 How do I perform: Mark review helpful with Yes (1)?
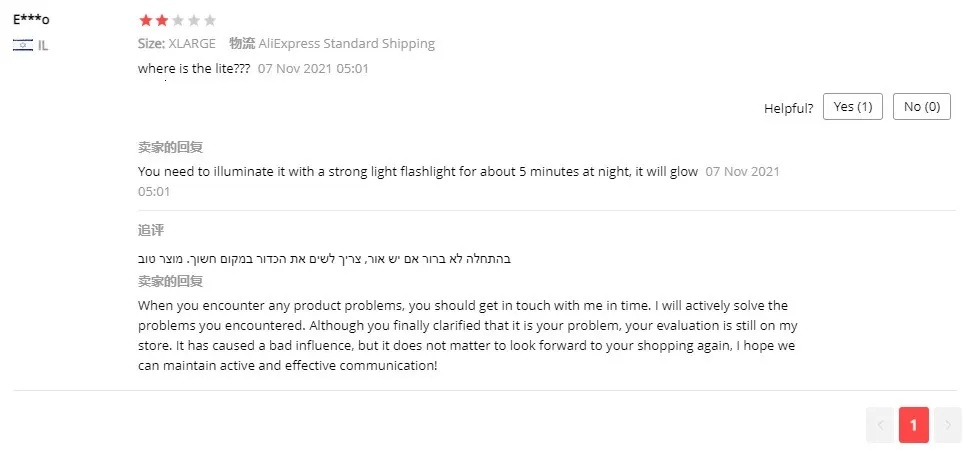[853, 107]
